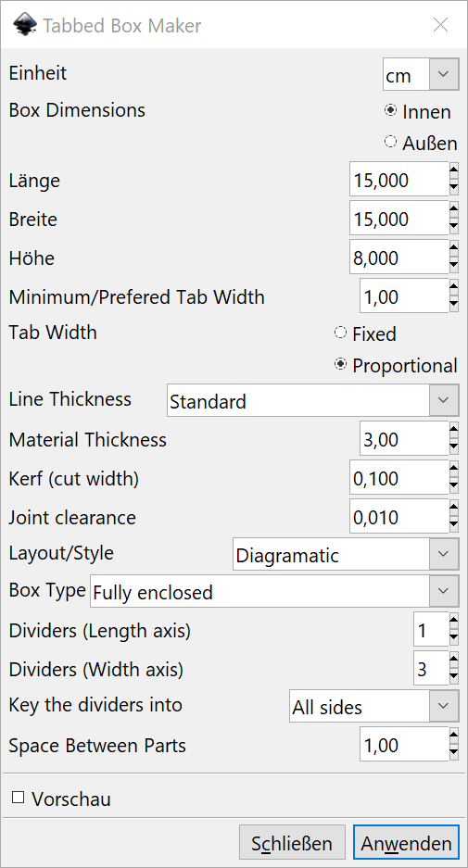Screen dimensions: 468x868
Task: Decrease Material Thickness with down arrow
Action: point(453,447)
